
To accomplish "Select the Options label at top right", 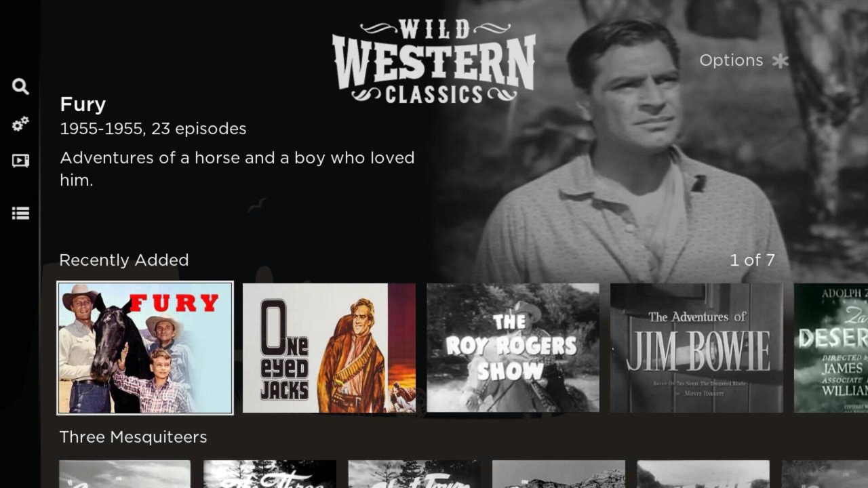I will pos(731,60).
